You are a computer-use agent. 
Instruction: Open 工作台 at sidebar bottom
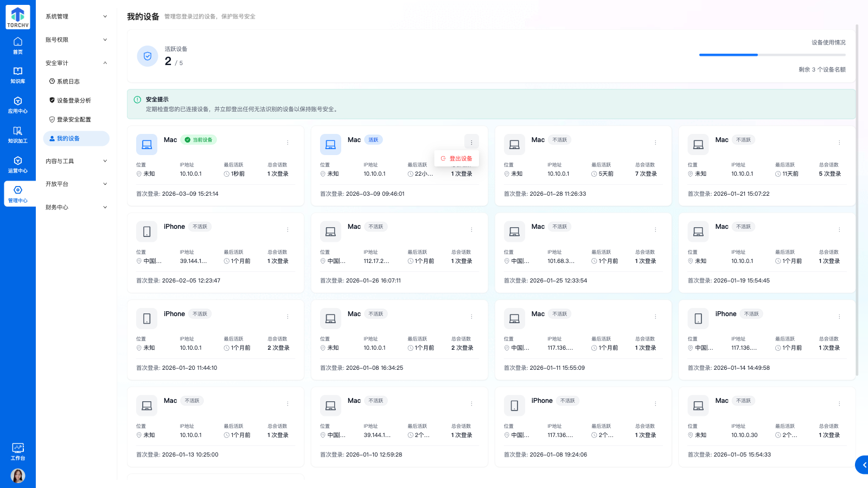[x=18, y=452]
